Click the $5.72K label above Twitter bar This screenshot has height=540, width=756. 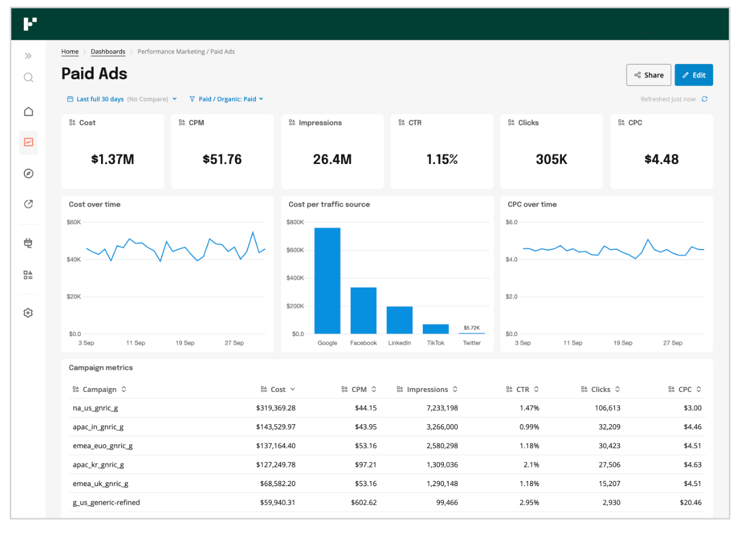tap(472, 328)
